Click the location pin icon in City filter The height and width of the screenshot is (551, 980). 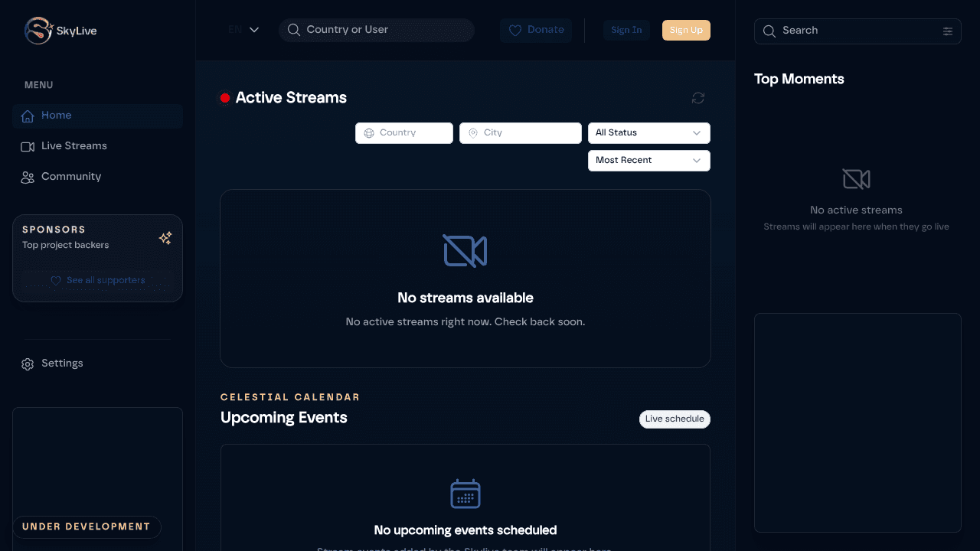tap(473, 133)
